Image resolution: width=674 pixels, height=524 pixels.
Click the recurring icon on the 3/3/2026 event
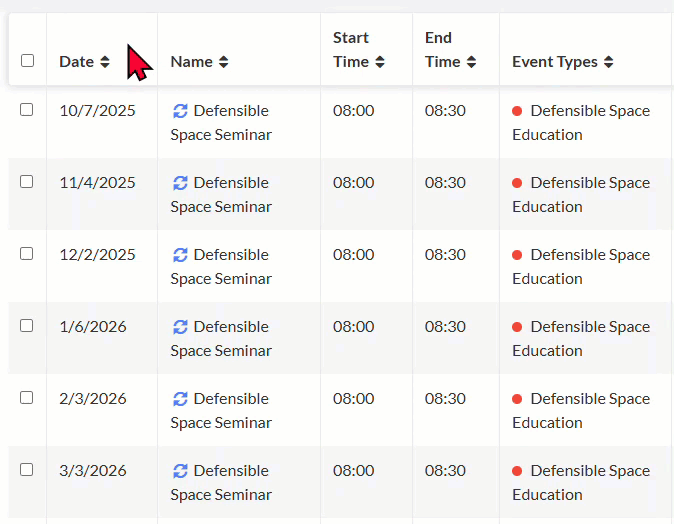tap(180, 471)
